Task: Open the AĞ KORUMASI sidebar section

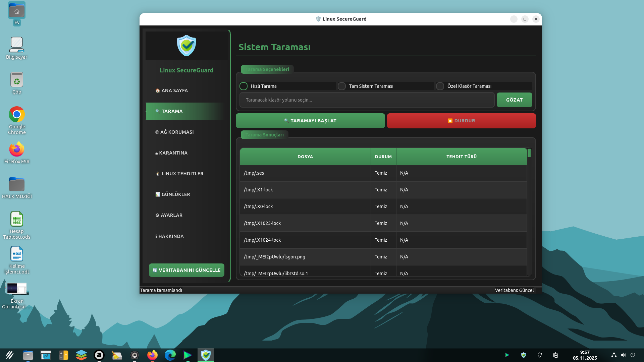Action: [x=177, y=132]
